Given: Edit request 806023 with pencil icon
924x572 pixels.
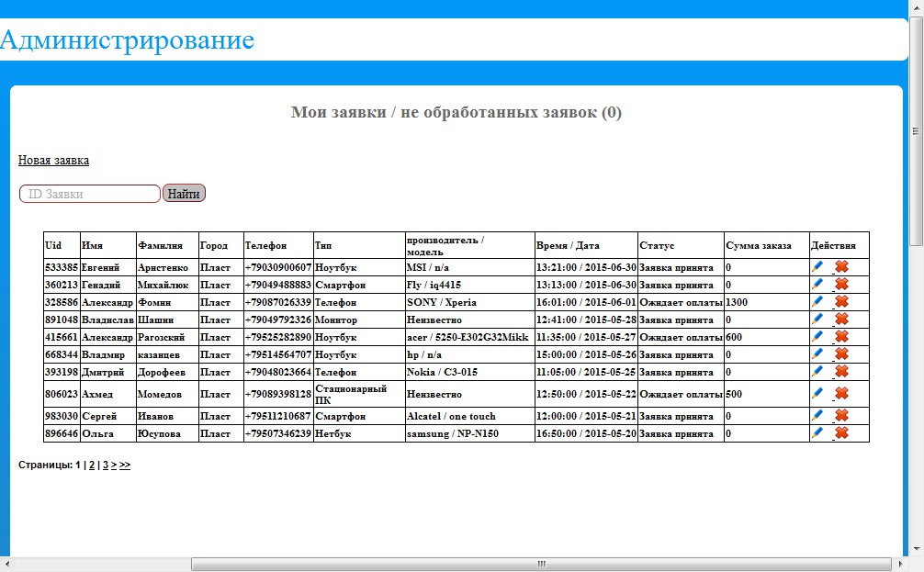Looking at the screenshot, I should click(817, 393).
